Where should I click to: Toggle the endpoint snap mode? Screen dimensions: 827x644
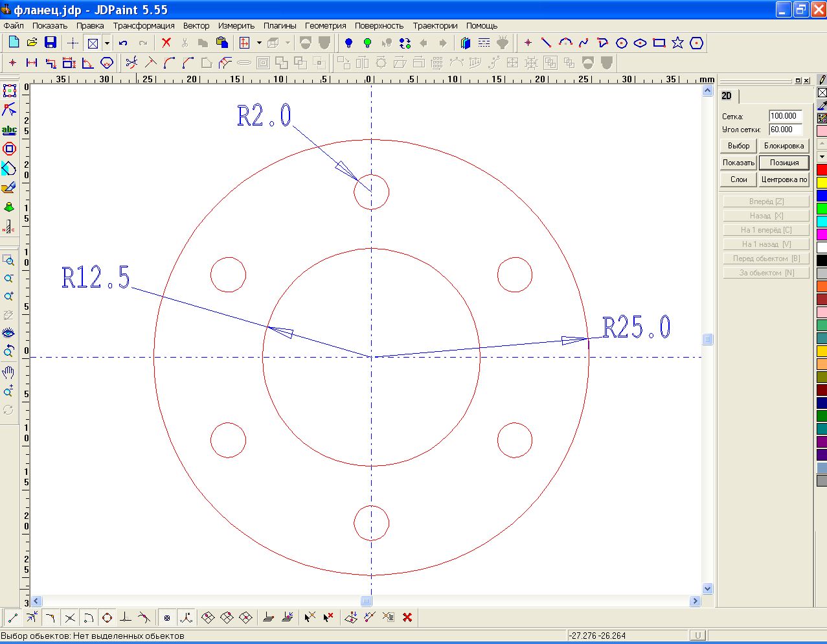(x=12, y=617)
